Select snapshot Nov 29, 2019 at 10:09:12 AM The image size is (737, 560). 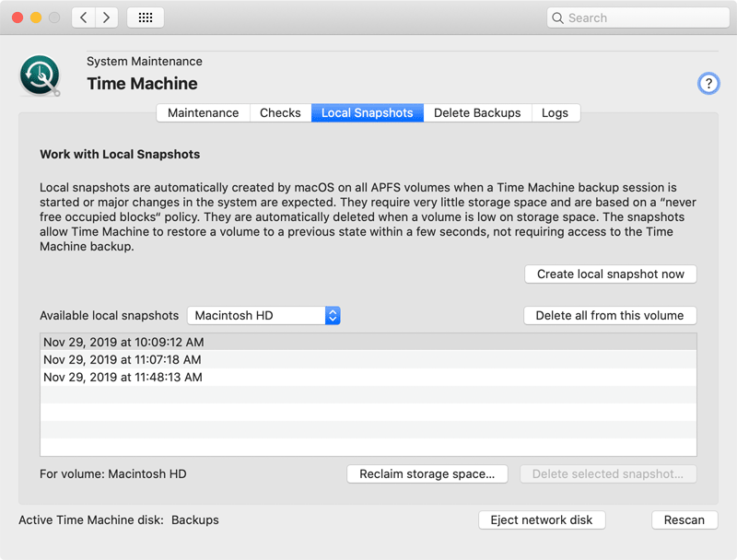click(368, 342)
